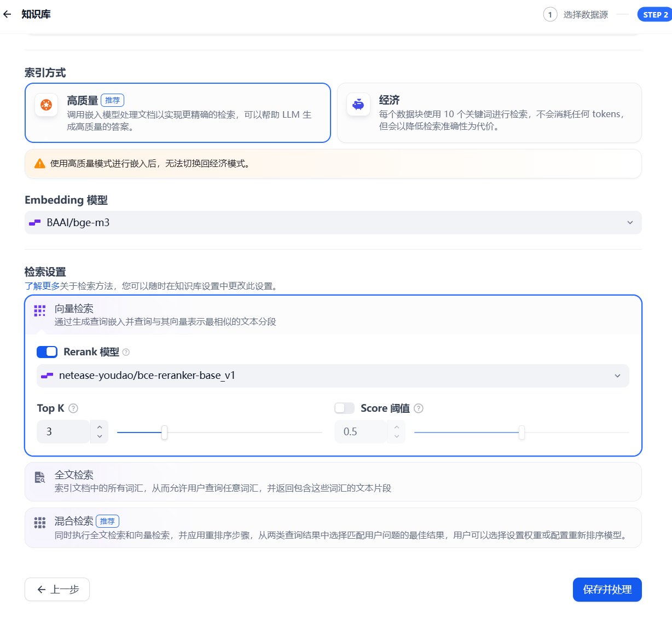Click help icon beside Rerank 模型
The height and width of the screenshot is (617, 672).
[x=126, y=352]
